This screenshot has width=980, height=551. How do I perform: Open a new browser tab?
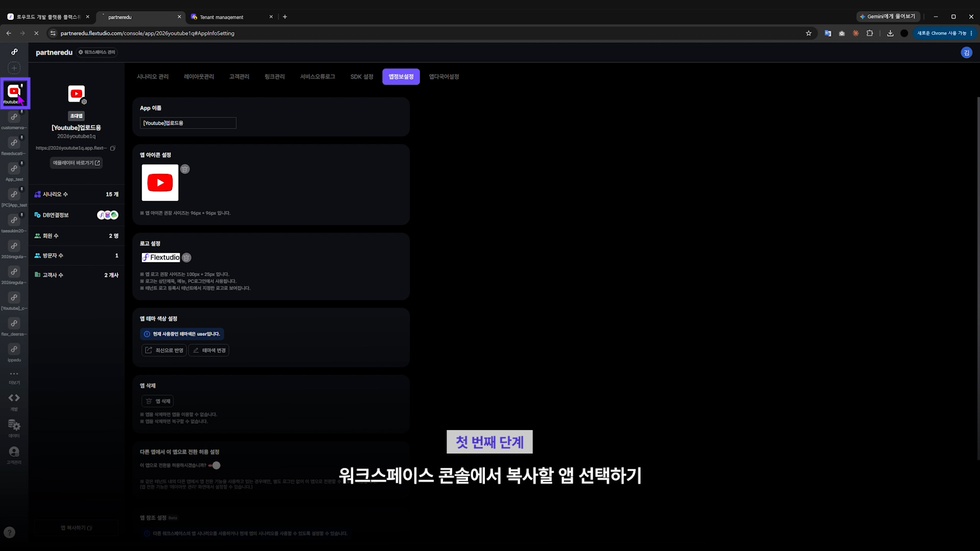285,17
